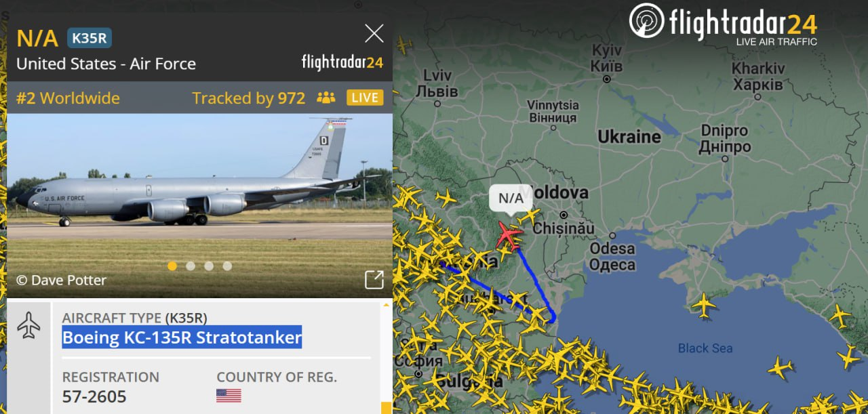
Task: Click the N/A callsign label on map
Action: tap(511, 198)
